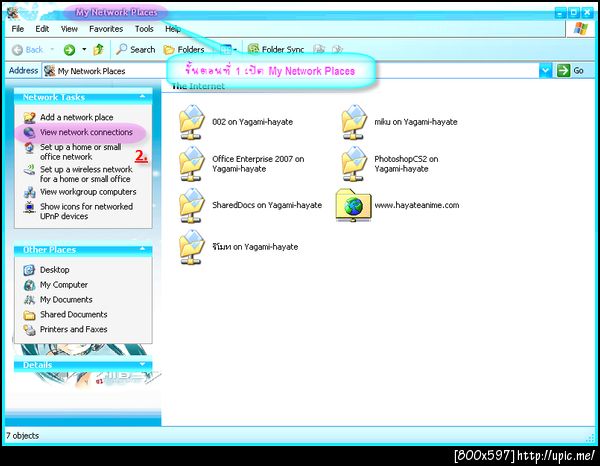The width and height of the screenshot is (600, 466).
Task: Click the View network connections globe icon
Action: tap(29, 132)
